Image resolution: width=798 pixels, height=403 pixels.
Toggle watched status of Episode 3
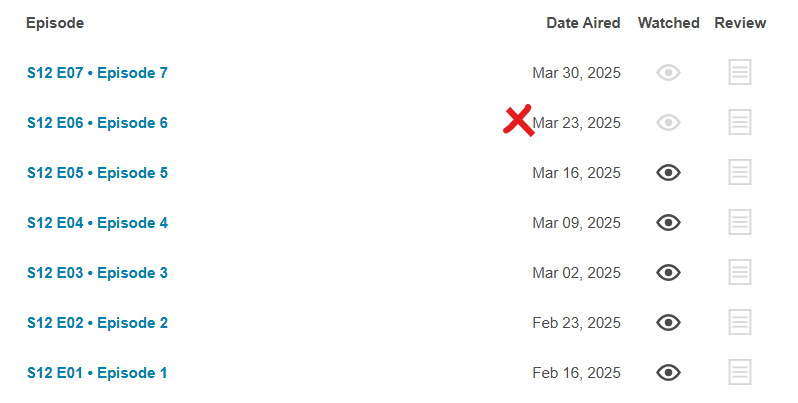668,272
